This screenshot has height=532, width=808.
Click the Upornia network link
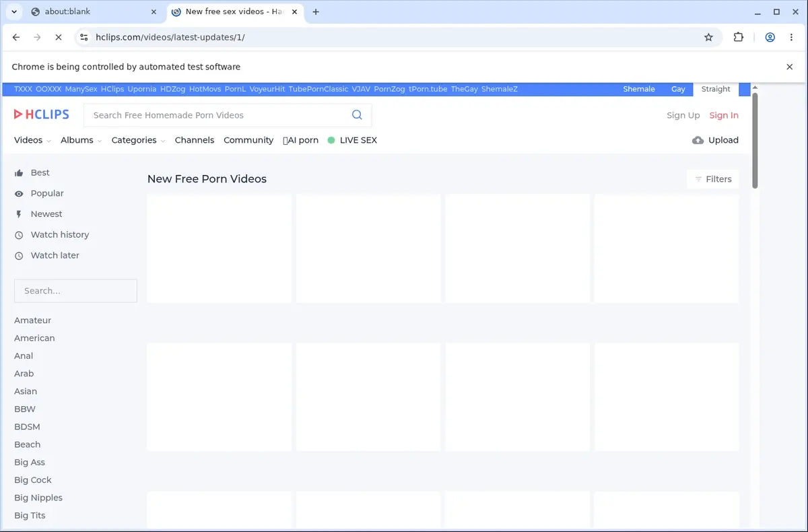142,89
